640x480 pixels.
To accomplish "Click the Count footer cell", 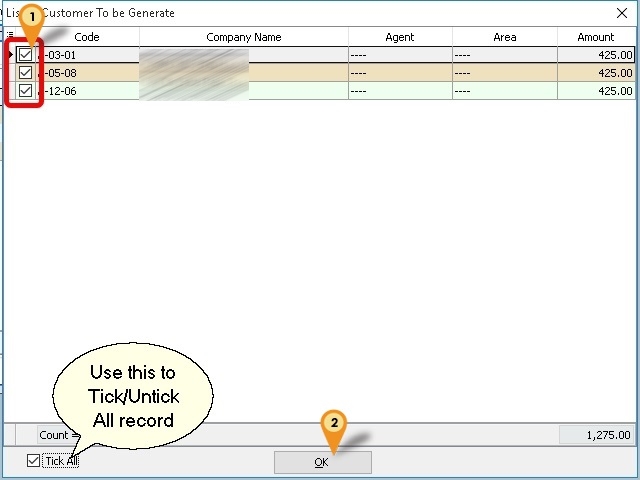I will click(x=54, y=435).
